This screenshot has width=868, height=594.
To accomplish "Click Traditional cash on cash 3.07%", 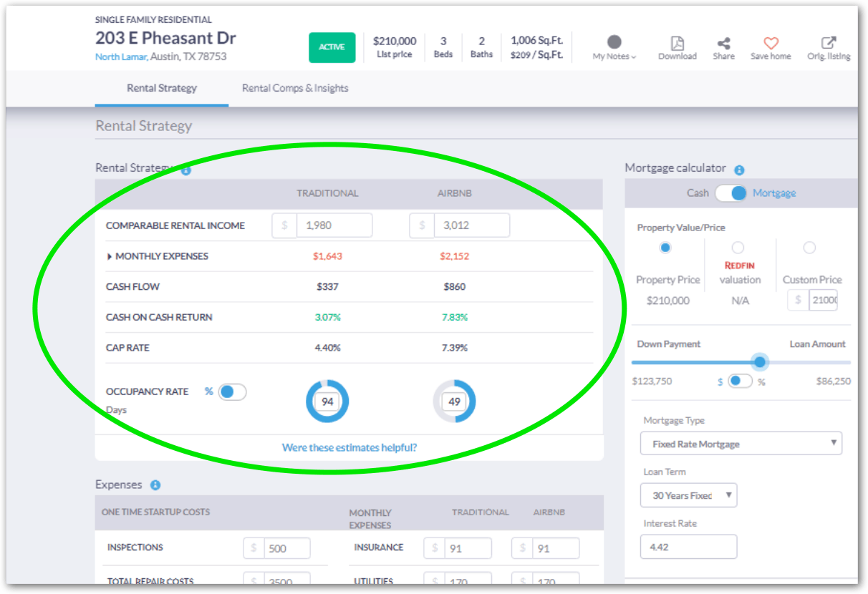I will point(327,317).
